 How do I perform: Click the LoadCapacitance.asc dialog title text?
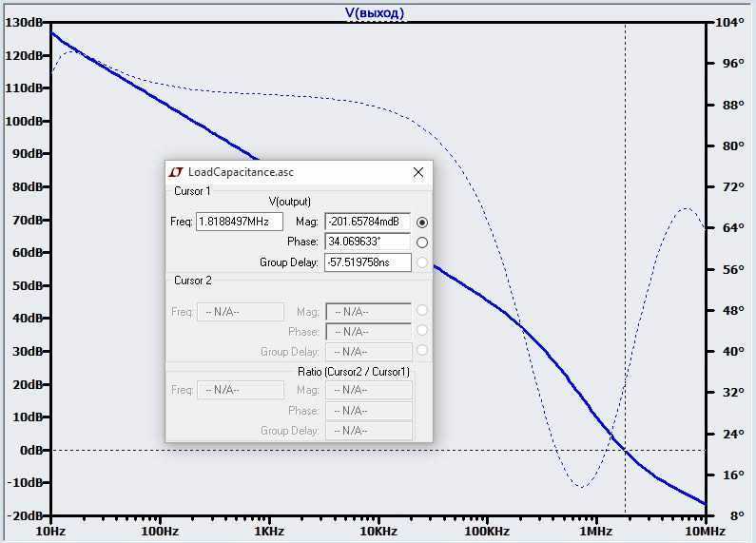click(241, 172)
